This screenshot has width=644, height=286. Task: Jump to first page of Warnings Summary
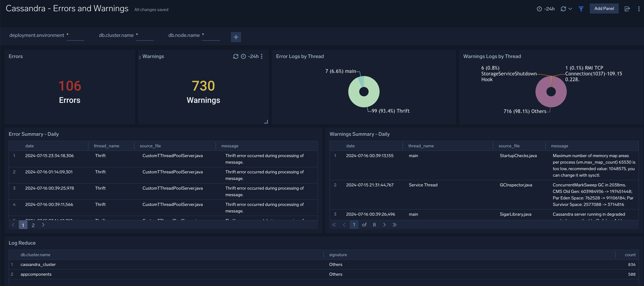coord(334,225)
